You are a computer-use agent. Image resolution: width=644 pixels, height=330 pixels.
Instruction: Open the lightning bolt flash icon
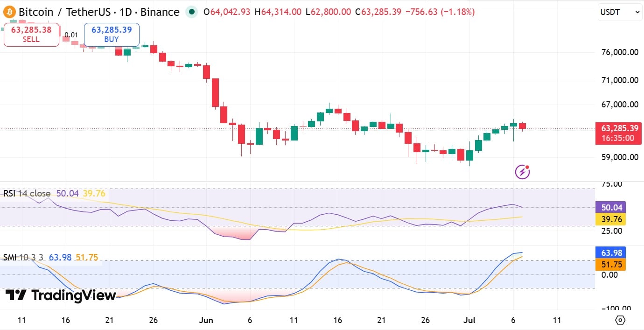[522, 172]
